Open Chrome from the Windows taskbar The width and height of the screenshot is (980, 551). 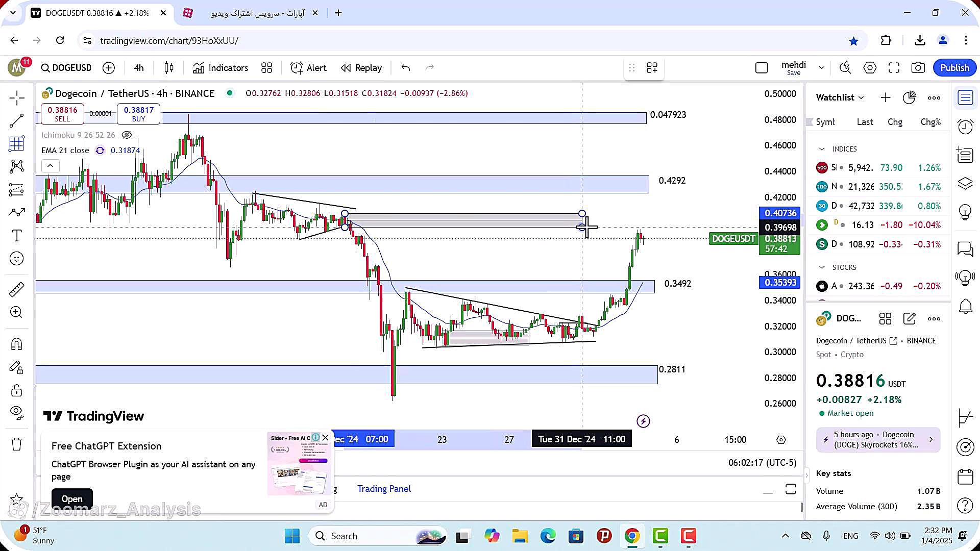tap(632, 536)
